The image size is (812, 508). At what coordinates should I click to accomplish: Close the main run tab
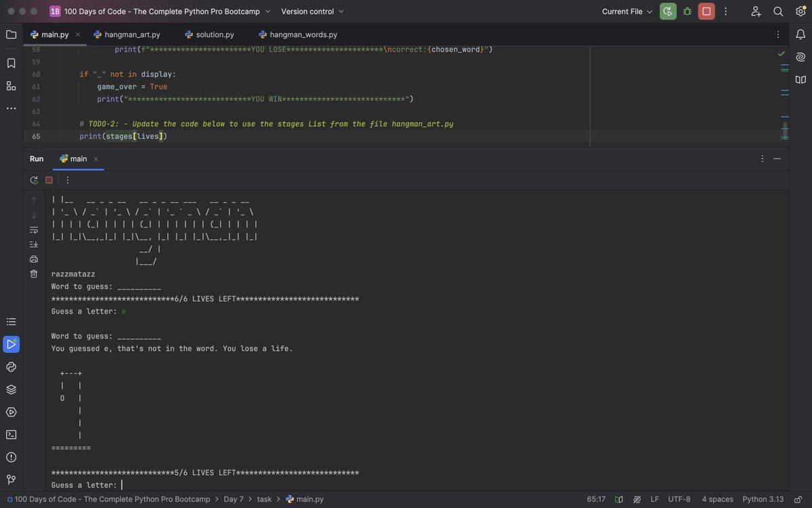95,159
